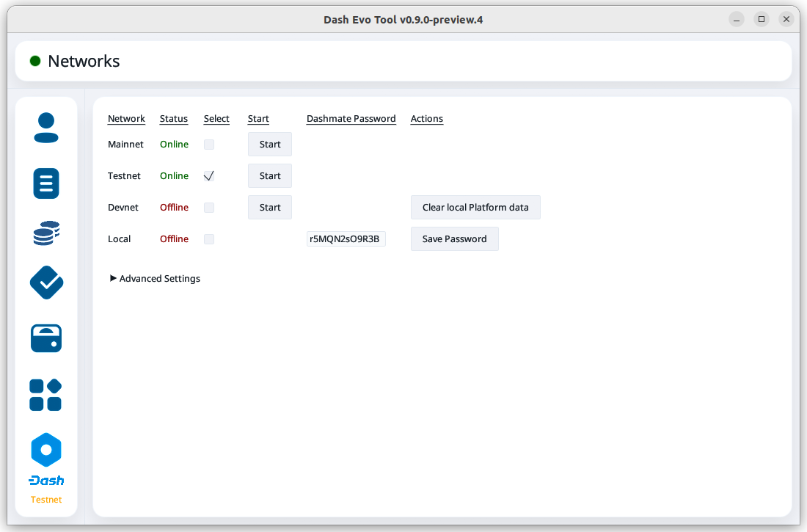Select the hexagon network settings icon
This screenshot has height=532, width=807.
(46, 450)
